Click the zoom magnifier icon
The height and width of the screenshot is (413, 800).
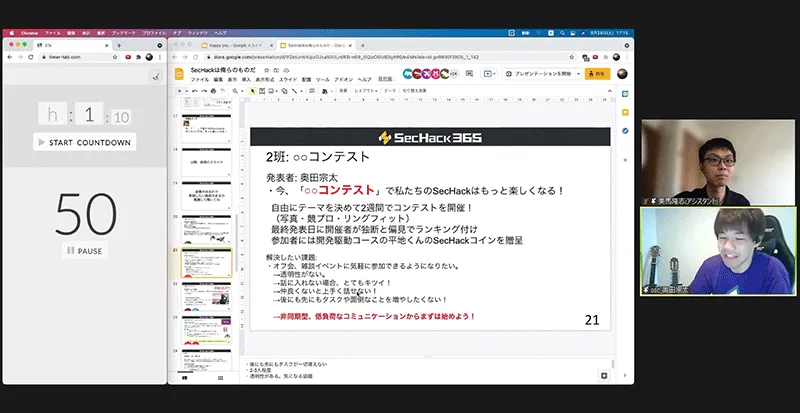(x=235, y=91)
